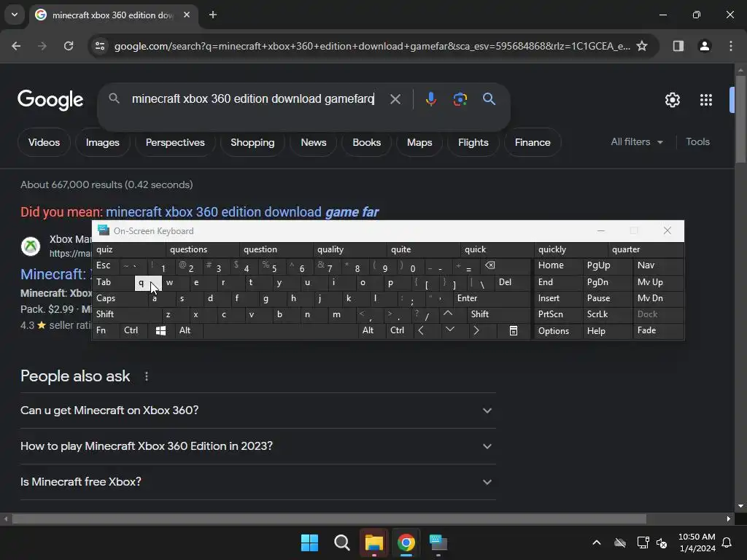This screenshot has height=560, width=747.
Task: Open All filters dropdown
Action: (x=636, y=142)
